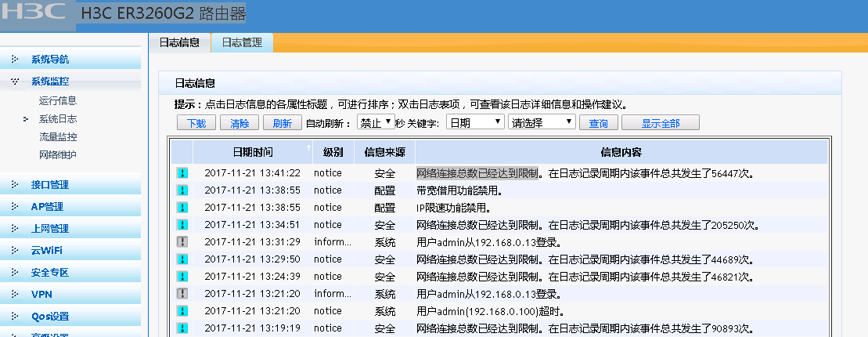The image size is (868, 337).
Task: Click the arrow icon beside 云WiFi
Action: (x=15, y=250)
